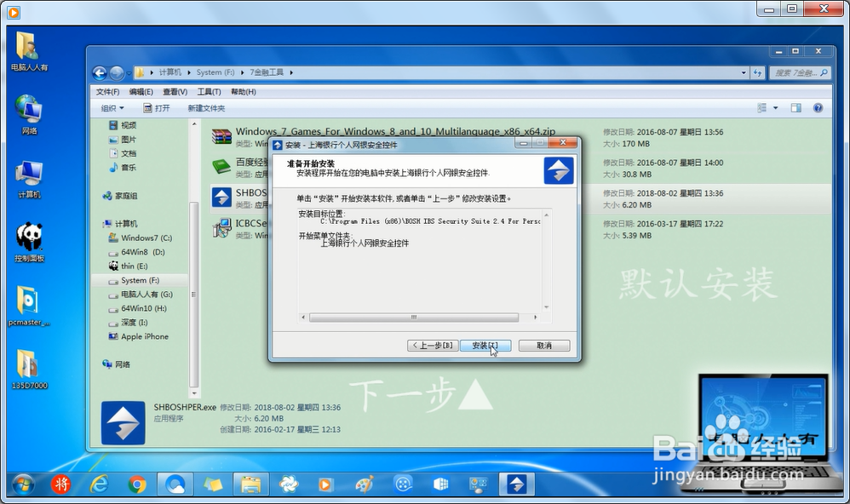Open the 帮助(H) menu in Explorer

point(244,92)
